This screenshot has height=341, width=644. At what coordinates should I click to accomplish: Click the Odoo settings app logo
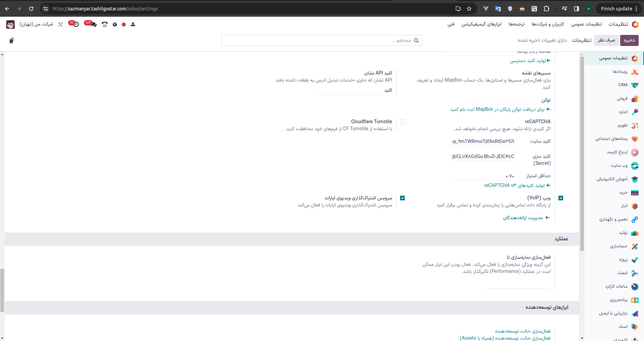point(635,24)
